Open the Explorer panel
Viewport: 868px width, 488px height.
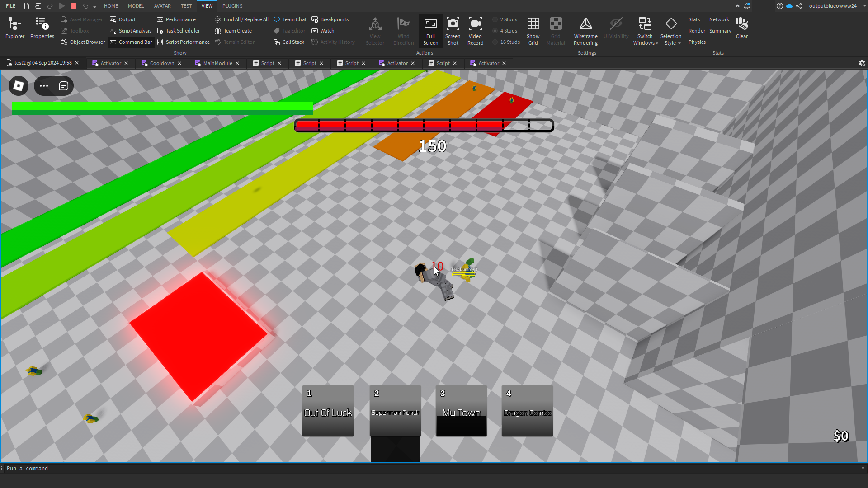[x=15, y=28]
